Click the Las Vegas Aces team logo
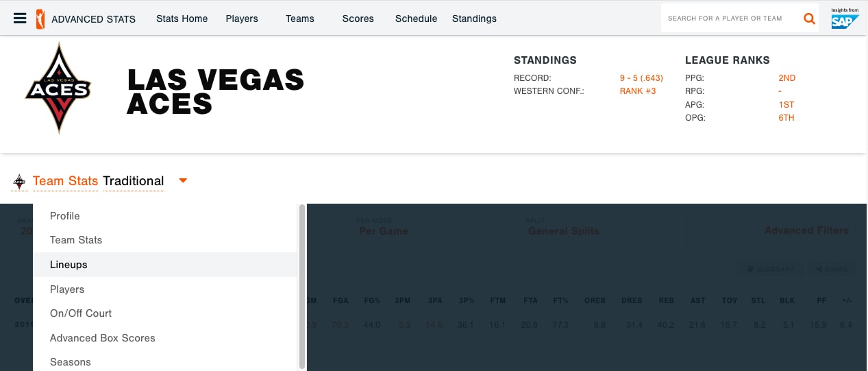Screen dimensions: 868x371 58,88
